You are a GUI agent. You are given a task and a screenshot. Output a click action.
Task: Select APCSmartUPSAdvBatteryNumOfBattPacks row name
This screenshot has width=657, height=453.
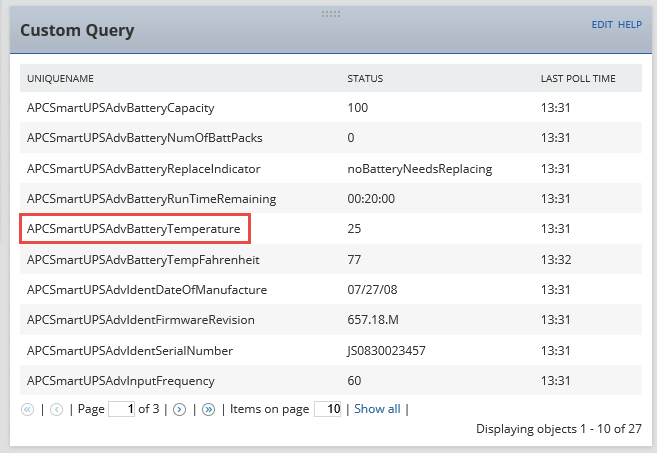(x=145, y=138)
